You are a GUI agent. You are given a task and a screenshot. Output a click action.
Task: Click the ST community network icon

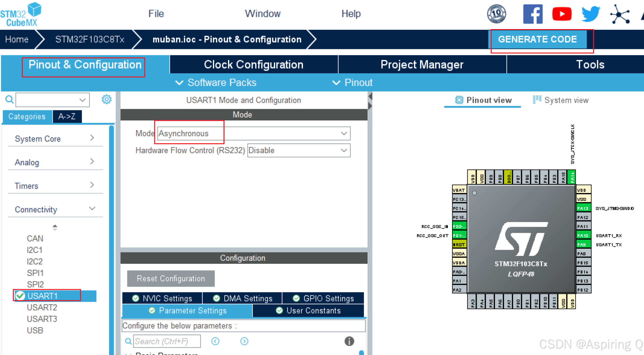click(620, 14)
